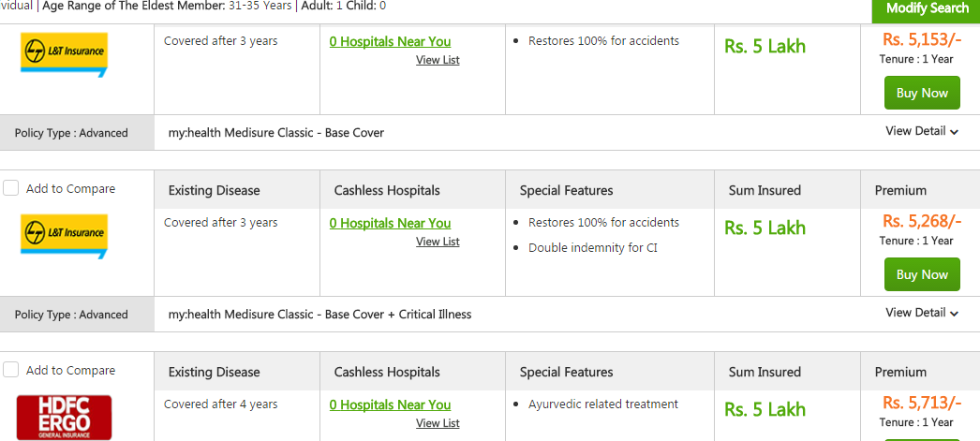Expand View Detail for Base Cover + Critical Illness
The width and height of the screenshot is (980, 441).
click(922, 313)
